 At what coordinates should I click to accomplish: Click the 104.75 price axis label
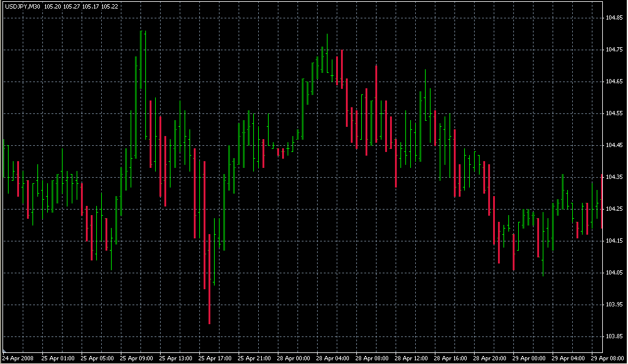click(x=614, y=50)
